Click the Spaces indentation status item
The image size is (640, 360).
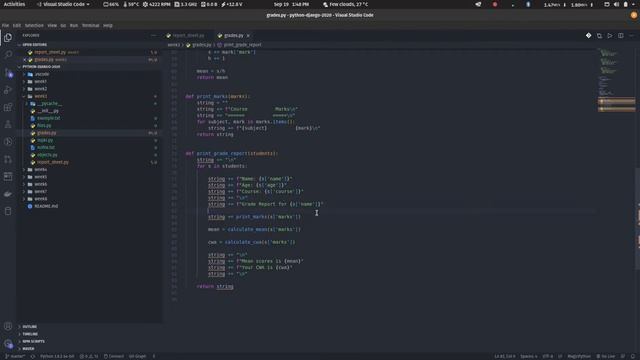point(529,356)
